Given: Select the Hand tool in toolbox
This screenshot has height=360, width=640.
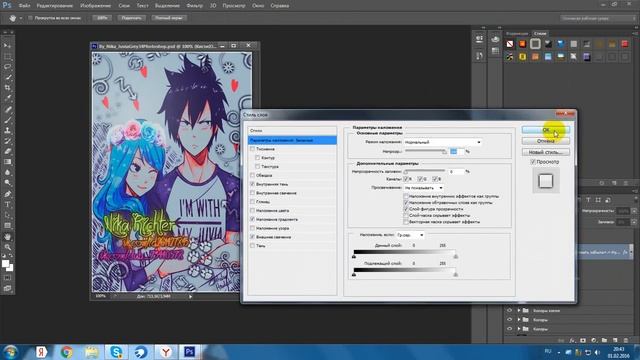Looking at the screenshot, I should pyautogui.click(x=7, y=237).
